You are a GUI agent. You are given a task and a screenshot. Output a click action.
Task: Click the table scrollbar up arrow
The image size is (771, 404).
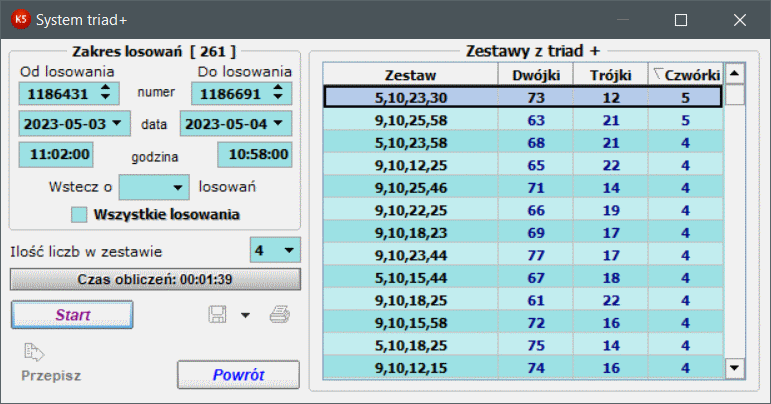735,74
